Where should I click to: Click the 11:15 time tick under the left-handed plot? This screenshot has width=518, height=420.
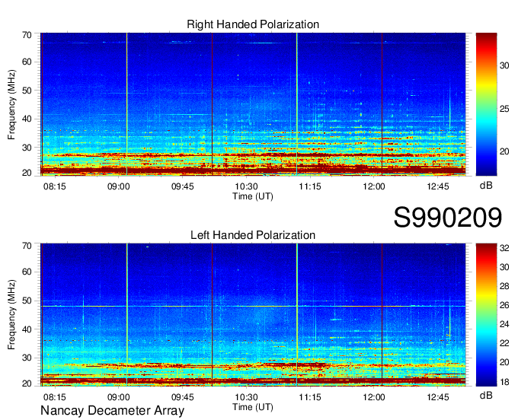click(310, 397)
